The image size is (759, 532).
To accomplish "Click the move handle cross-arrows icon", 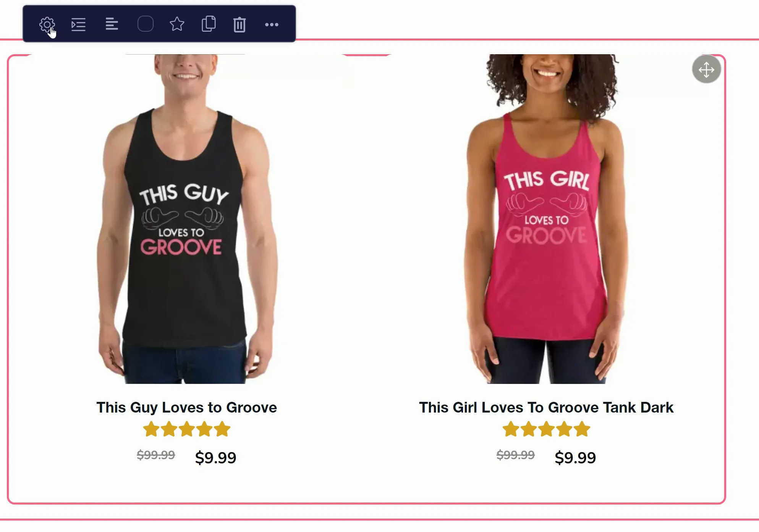I will pos(706,69).
